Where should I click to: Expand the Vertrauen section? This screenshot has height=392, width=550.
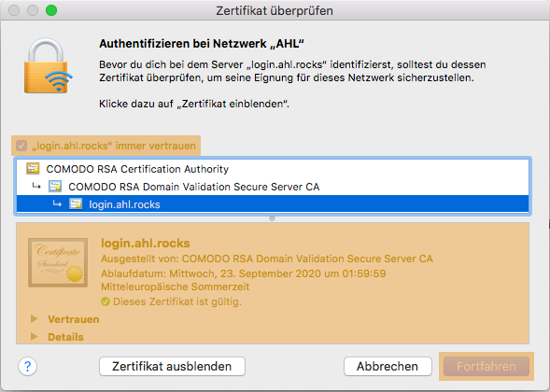[x=34, y=318]
